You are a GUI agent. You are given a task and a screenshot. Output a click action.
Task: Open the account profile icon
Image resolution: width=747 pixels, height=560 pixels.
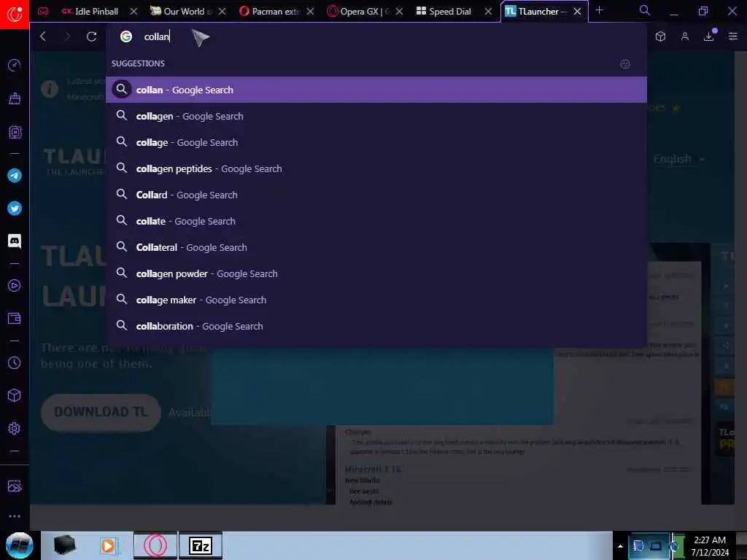pos(684,36)
